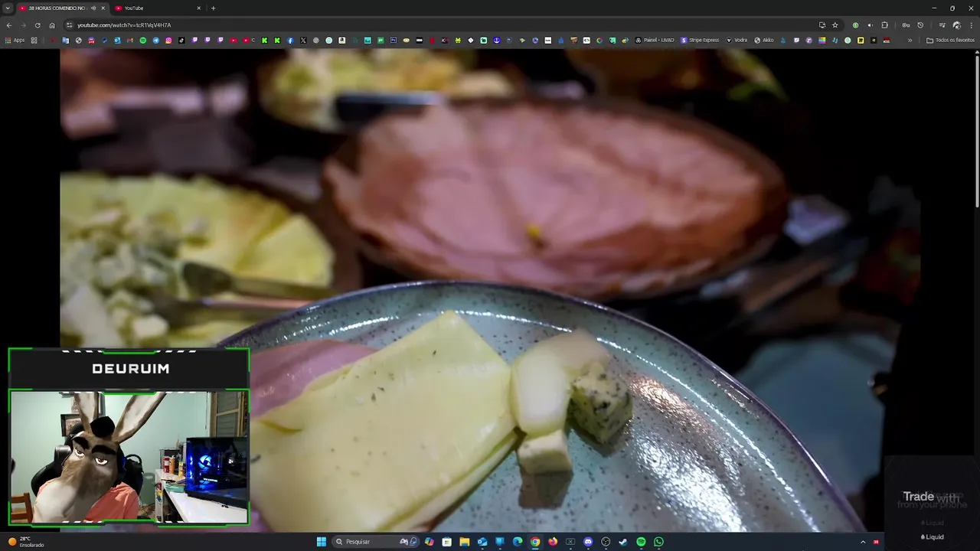Open a new browser tab
The width and height of the screenshot is (980, 551).
213,8
